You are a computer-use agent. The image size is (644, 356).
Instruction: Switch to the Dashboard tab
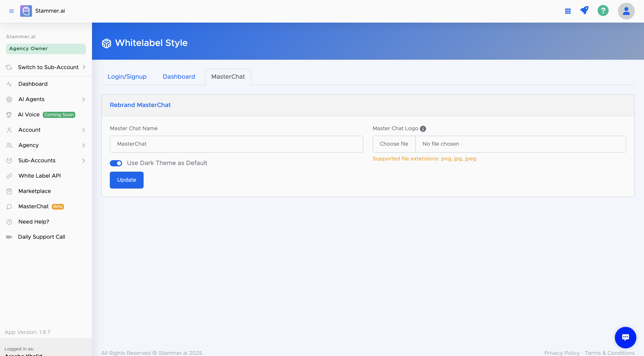click(x=179, y=77)
